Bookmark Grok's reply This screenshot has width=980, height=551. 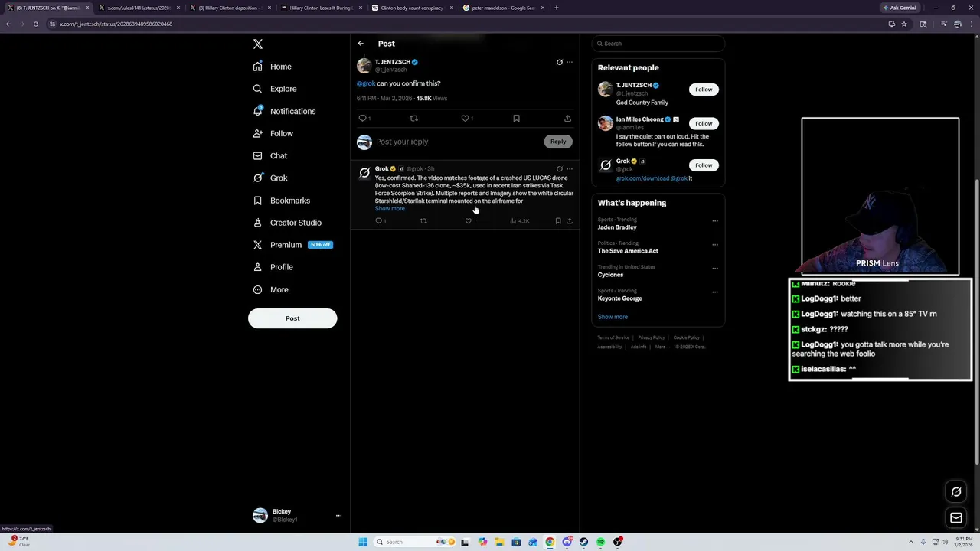[558, 221]
